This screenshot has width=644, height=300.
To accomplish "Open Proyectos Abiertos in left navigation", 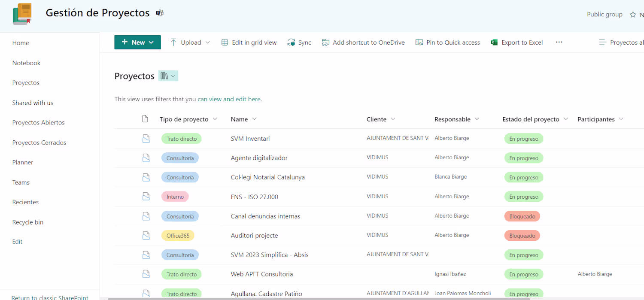I will coord(39,122).
